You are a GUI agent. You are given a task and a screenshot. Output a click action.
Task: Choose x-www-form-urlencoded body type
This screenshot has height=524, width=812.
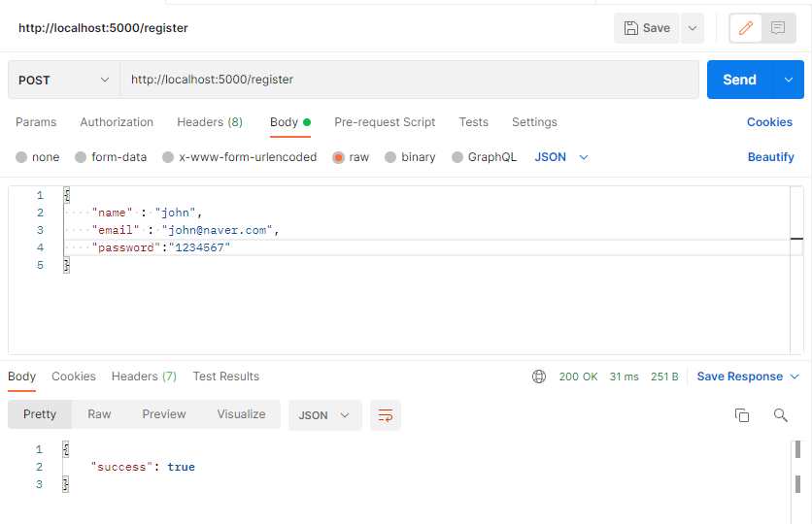[x=168, y=157]
